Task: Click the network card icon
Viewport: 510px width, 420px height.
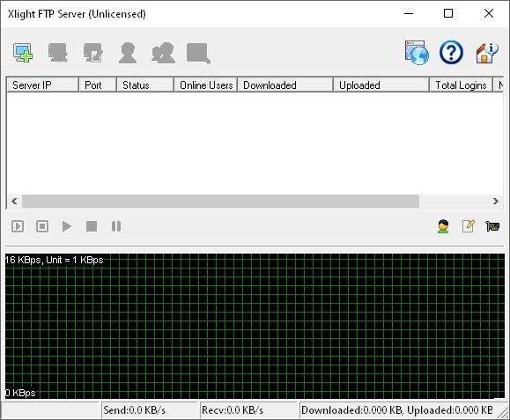Action: [492, 226]
